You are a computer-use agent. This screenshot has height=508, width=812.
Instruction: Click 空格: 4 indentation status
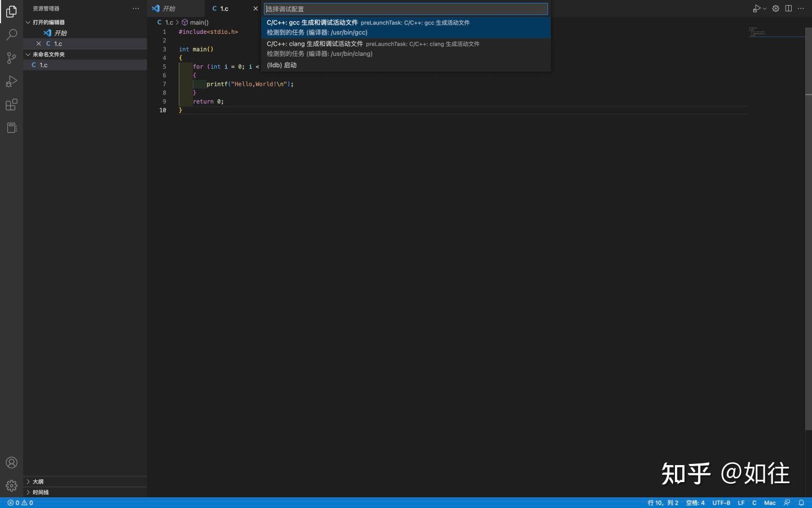point(695,503)
